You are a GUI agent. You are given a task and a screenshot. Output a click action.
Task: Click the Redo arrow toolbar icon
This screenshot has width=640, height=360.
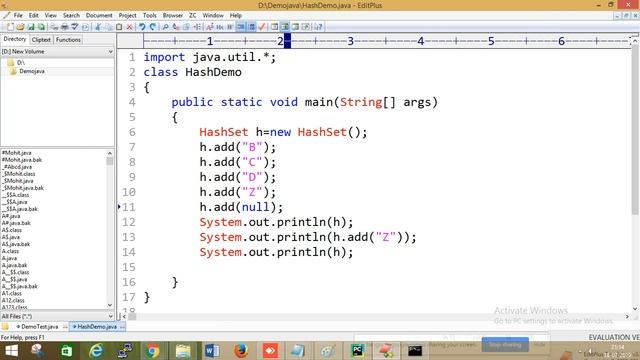point(153,27)
